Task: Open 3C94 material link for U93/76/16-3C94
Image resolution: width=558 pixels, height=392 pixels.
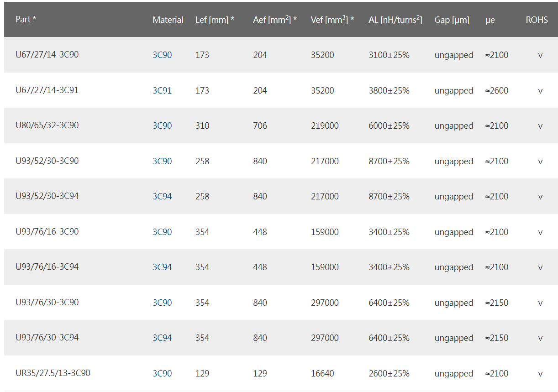Action: (x=162, y=267)
